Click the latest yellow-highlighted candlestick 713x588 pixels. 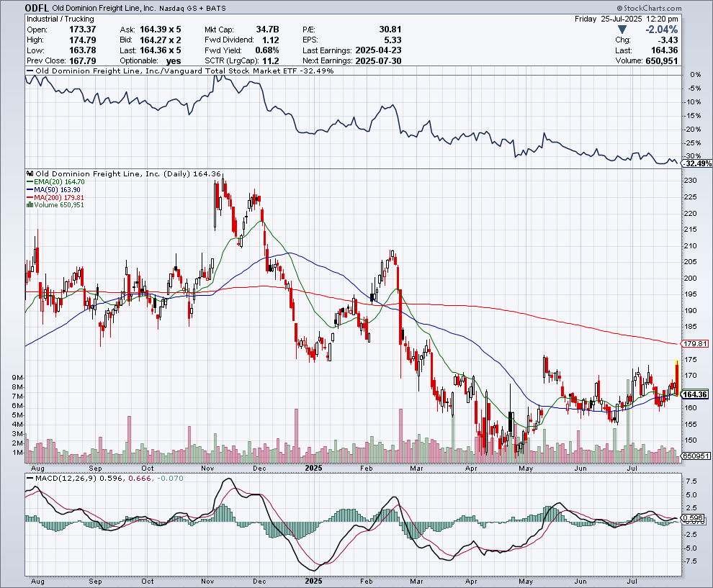(676, 377)
